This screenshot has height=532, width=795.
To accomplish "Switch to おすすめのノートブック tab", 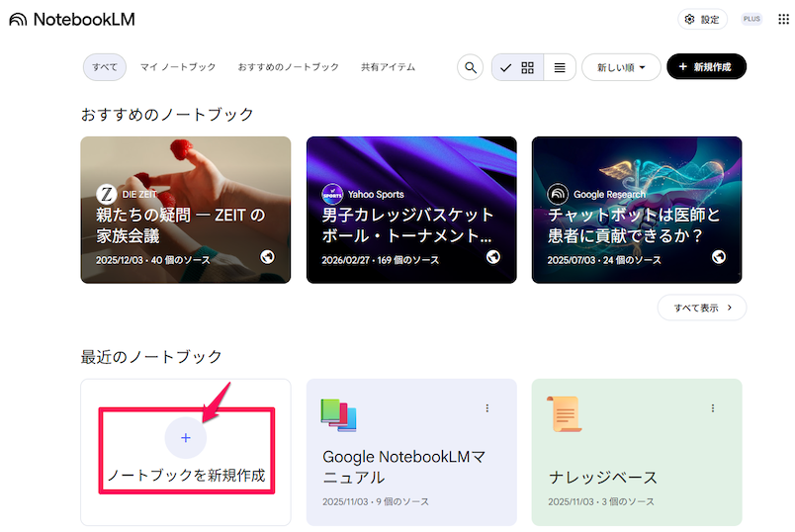I will click(288, 67).
